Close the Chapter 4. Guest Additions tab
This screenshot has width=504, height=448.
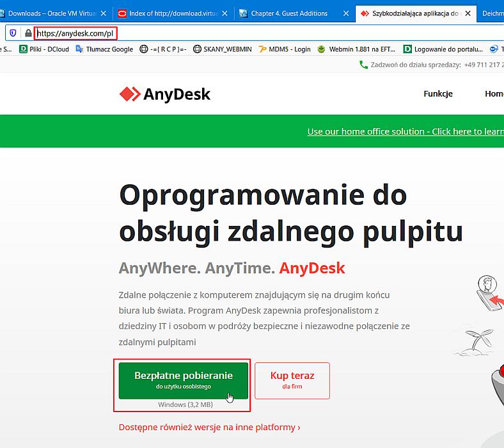tap(346, 13)
